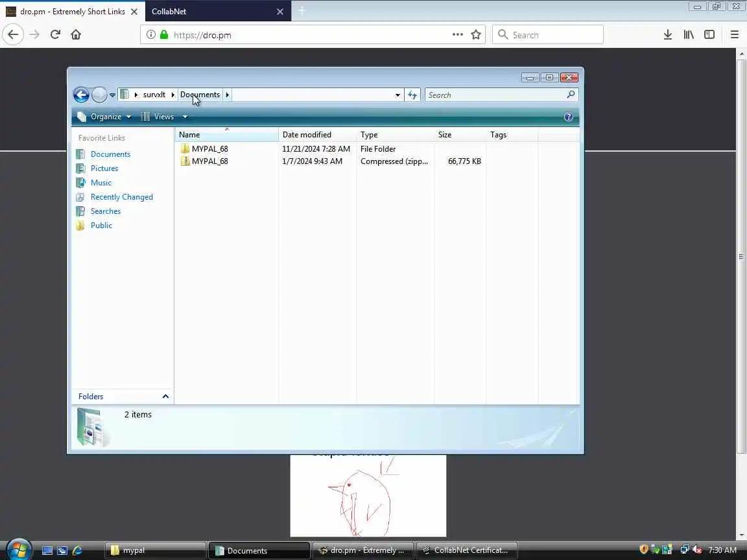
Task: Click the Explorer search magnifier icon
Action: click(571, 95)
